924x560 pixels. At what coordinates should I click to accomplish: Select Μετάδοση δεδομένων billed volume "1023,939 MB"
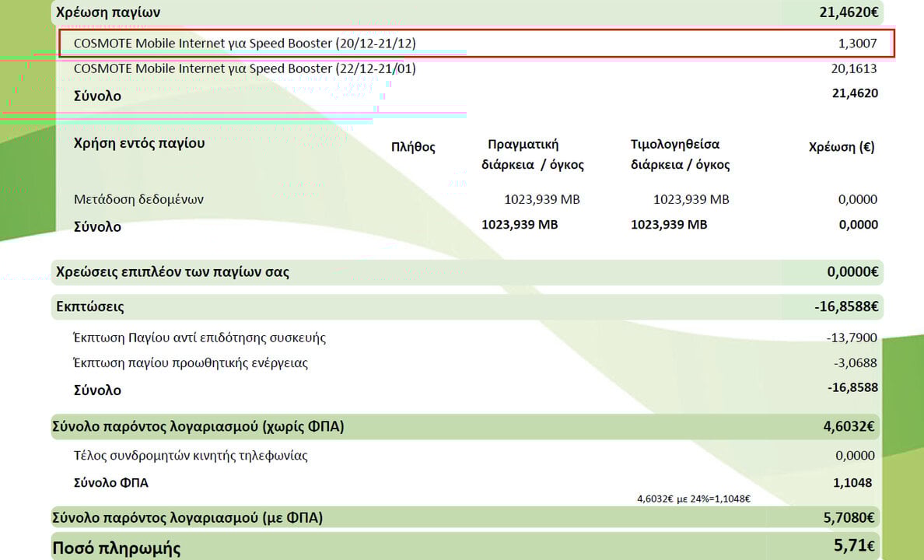pyautogui.click(x=691, y=199)
